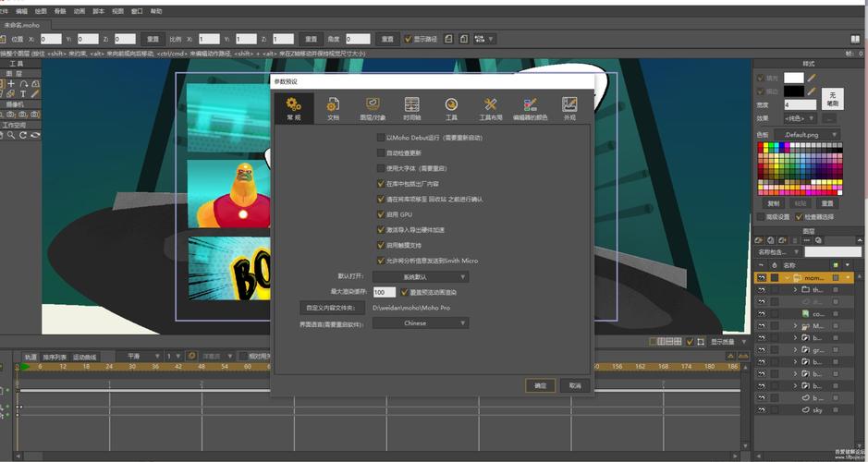Select the Rotate Layer tool in toolbox
The height and width of the screenshot is (462, 868).
[23, 83]
